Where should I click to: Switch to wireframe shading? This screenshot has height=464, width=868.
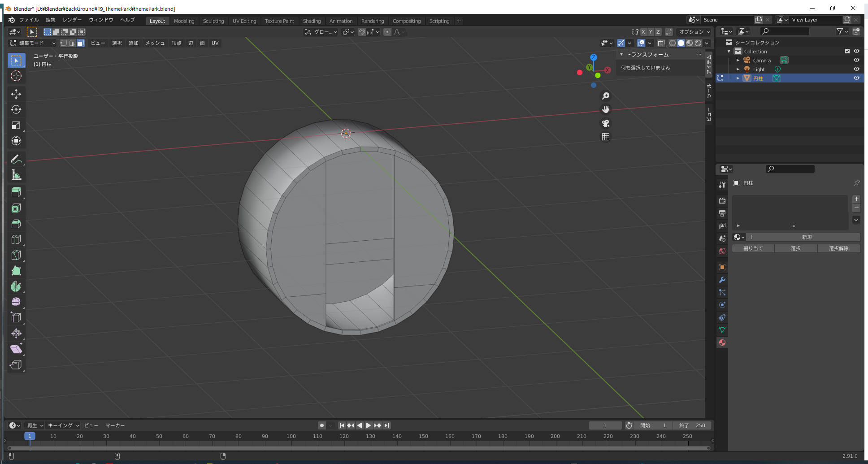tap(673, 43)
